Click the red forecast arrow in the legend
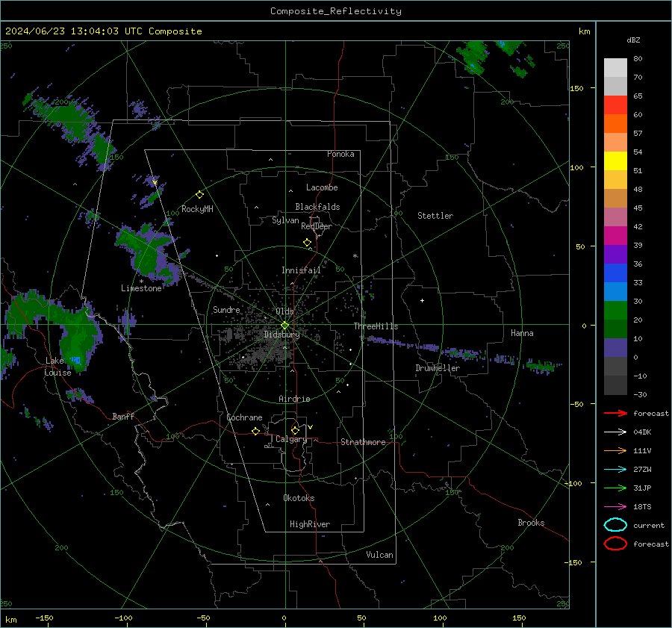The width and height of the screenshot is (672, 628). [x=615, y=413]
